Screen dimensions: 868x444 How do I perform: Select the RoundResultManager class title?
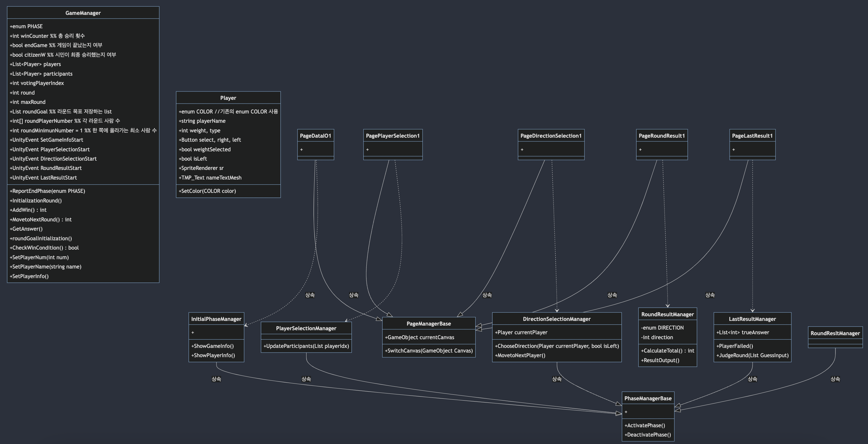pos(667,314)
